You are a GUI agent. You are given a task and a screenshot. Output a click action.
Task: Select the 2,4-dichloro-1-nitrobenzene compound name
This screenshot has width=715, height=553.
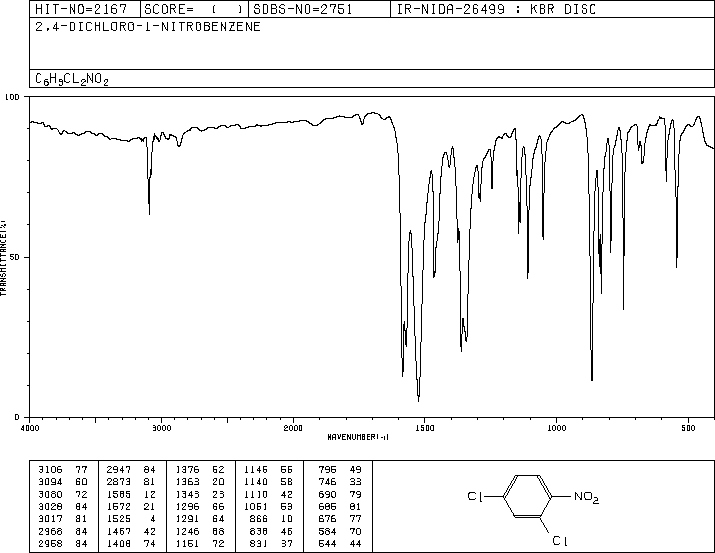pyautogui.click(x=148, y=27)
